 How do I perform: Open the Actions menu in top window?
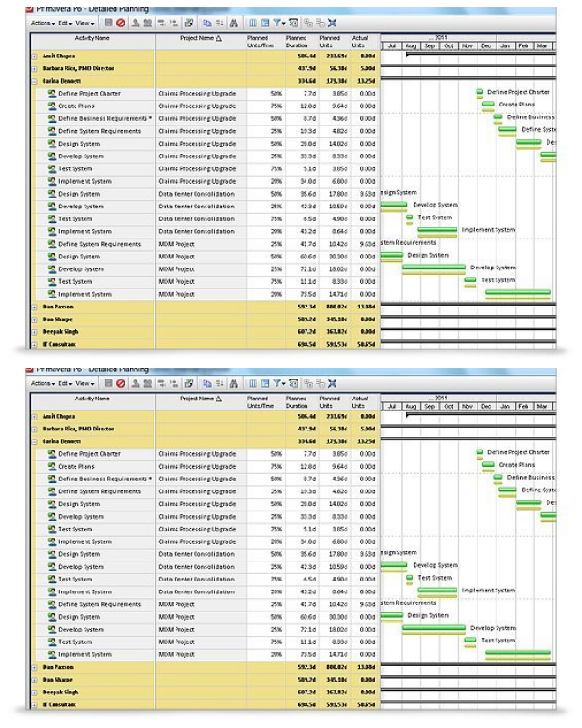[42, 23]
